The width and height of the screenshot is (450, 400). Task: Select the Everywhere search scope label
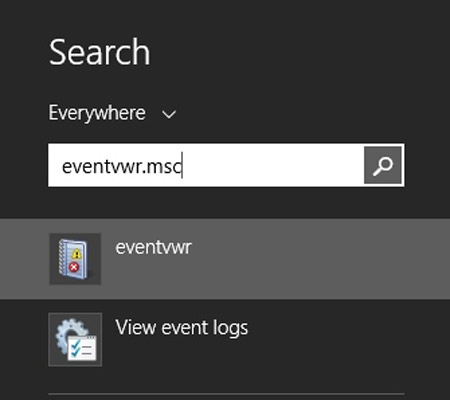click(x=97, y=113)
